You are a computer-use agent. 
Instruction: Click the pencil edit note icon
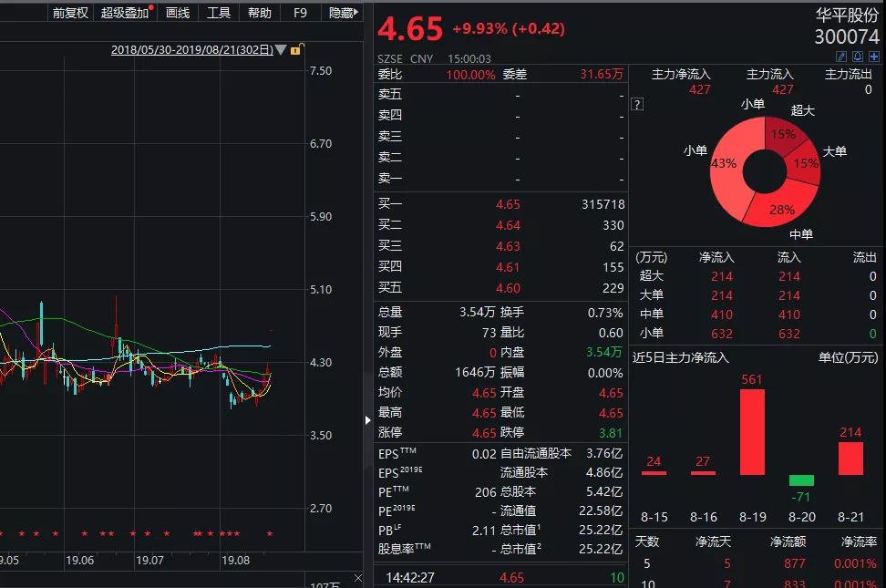click(841, 57)
